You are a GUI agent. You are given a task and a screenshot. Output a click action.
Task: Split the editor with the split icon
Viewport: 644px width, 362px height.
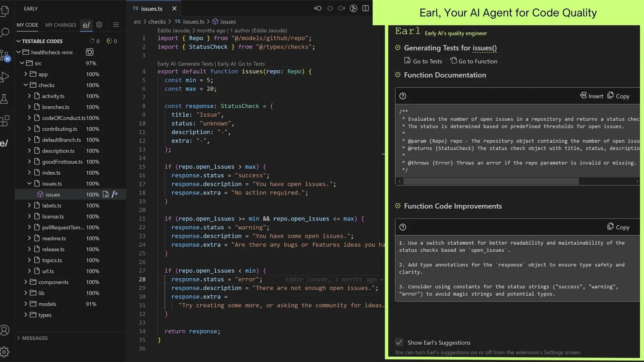[x=365, y=8]
